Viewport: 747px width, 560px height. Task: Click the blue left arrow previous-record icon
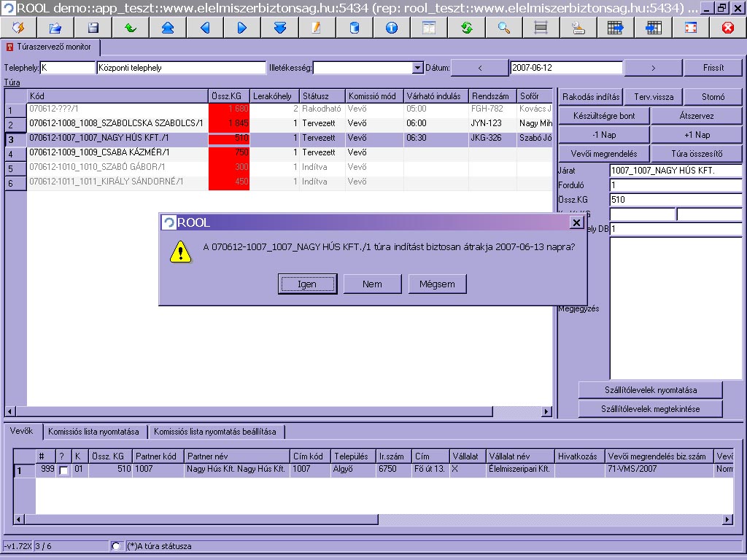click(x=205, y=28)
